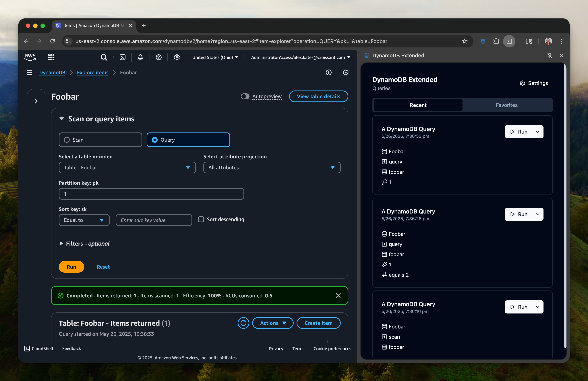
Task: Launch CloudShell from the top bar
Action: (123, 57)
